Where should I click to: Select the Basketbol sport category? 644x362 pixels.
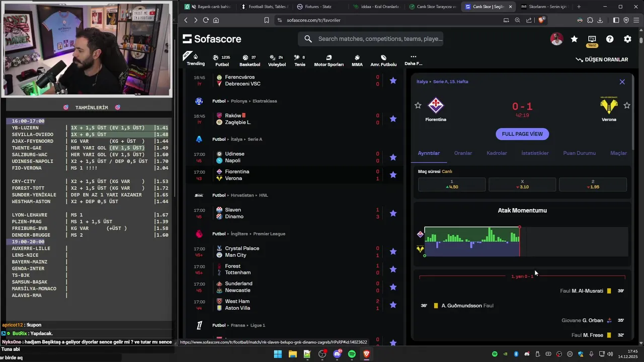coord(250,61)
